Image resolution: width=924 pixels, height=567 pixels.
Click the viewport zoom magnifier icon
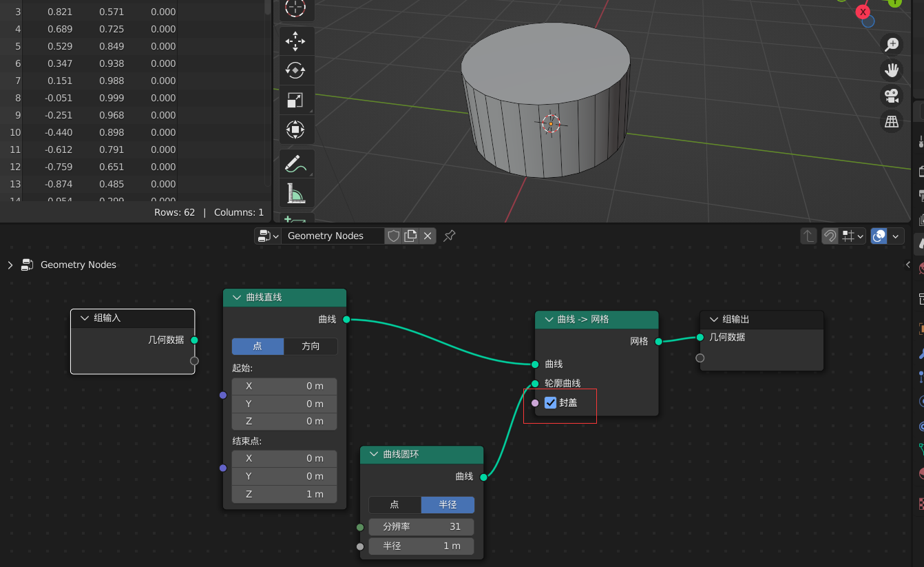(x=892, y=44)
